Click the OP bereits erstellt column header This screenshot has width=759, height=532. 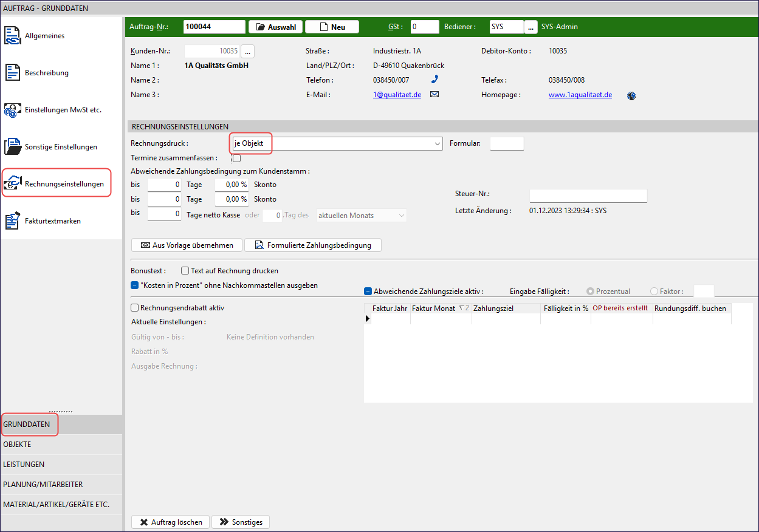coord(622,309)
